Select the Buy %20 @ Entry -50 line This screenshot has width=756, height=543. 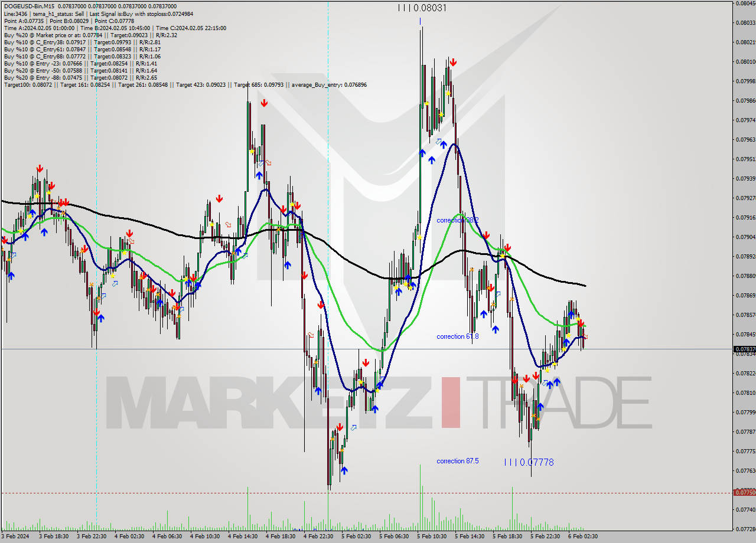click(80, 70)
